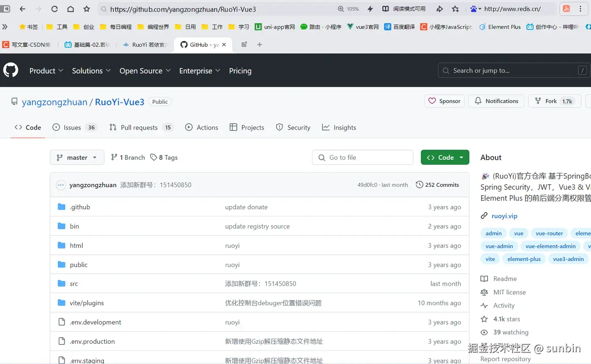Expand the Product menu
Screen dimensions: 591x364
tap(46, 71)
